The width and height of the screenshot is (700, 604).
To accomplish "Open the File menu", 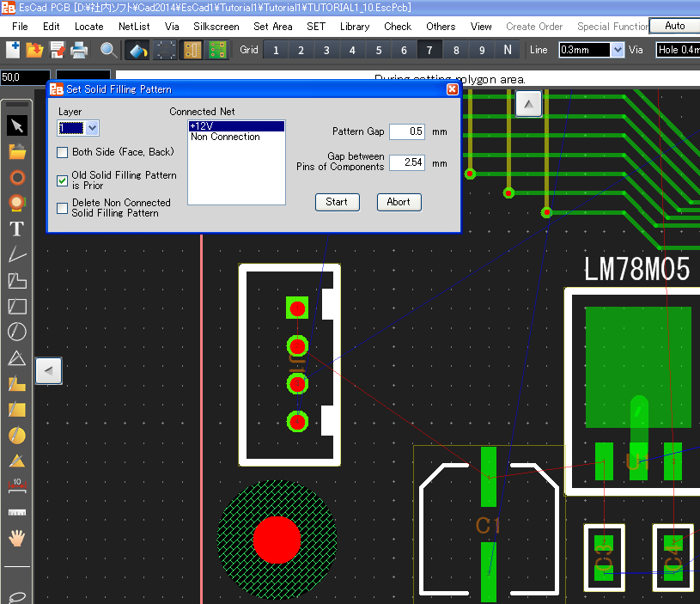I will point(20,27).
